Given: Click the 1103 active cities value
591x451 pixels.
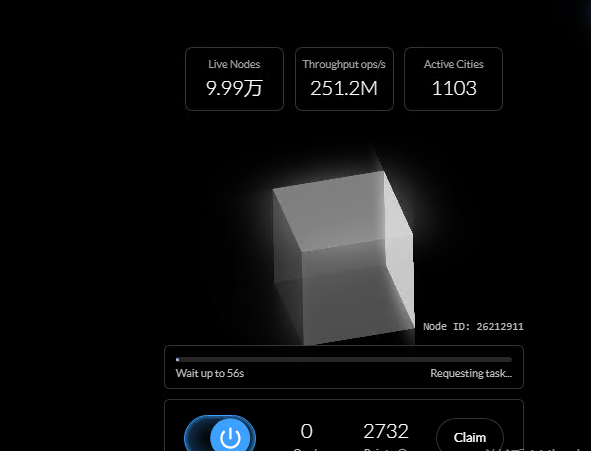Looking at the screenshot, I should click(x=454, y=89).
